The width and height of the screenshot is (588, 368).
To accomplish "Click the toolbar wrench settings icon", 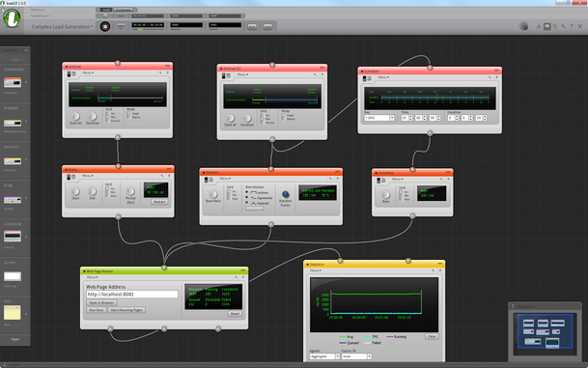I will click(x=563, y=26).
